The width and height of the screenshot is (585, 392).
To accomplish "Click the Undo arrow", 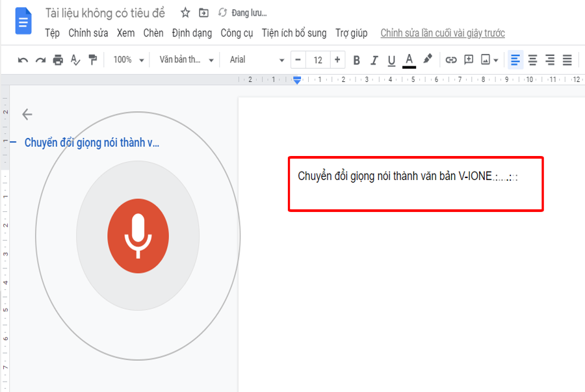I will (x=23, y=60).
